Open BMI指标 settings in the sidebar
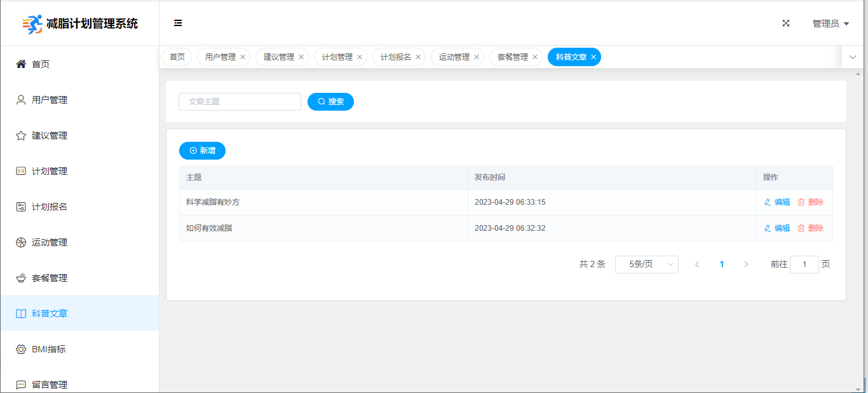868x393 pixels. pos(48,349)
